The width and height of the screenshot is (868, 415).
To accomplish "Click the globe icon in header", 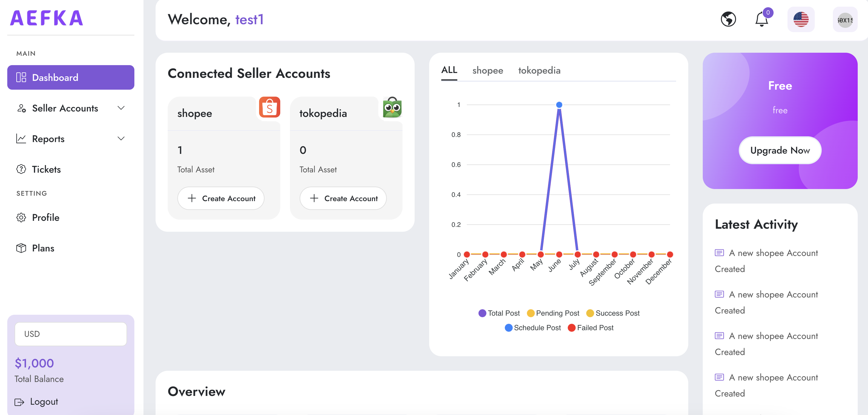I will pyautogui.click(x=728, y=19).
